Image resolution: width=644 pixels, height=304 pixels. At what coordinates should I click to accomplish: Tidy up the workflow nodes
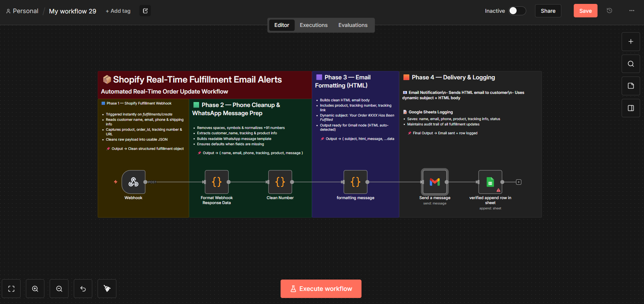[107, 289]
